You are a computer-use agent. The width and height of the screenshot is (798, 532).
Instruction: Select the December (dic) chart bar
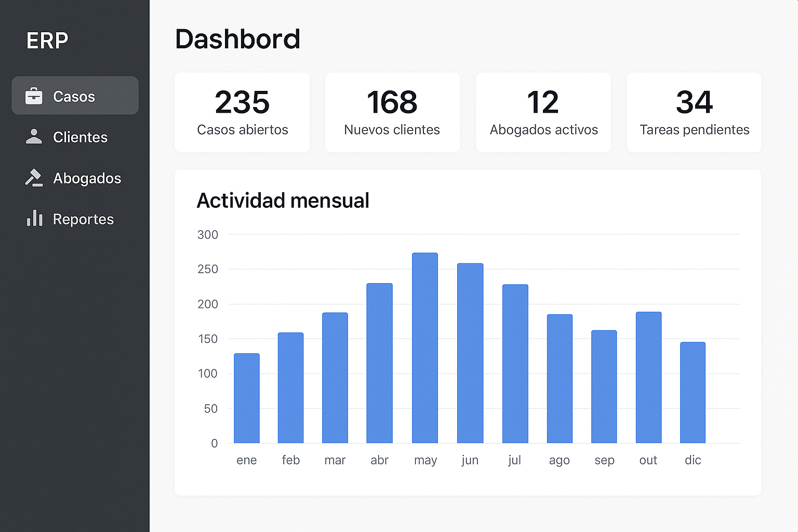click(x=693, y=393)
